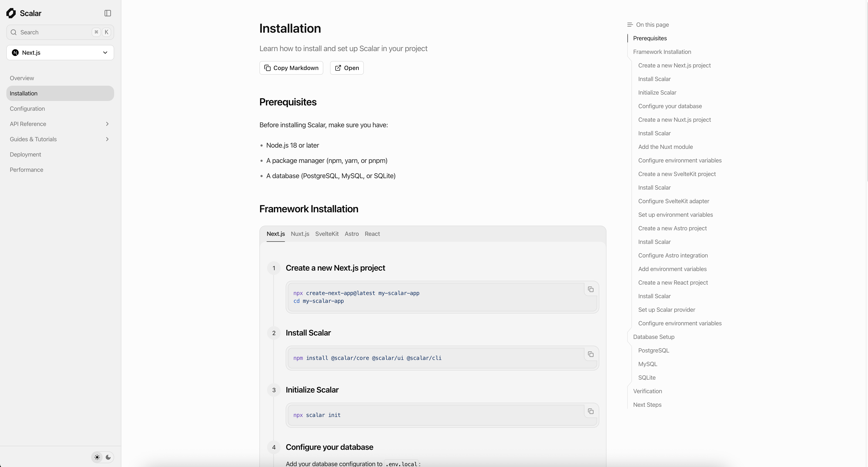Jump to Prerequisites in page outline
This screenshot has height=467, width=868.
click(x=650, y=38)
